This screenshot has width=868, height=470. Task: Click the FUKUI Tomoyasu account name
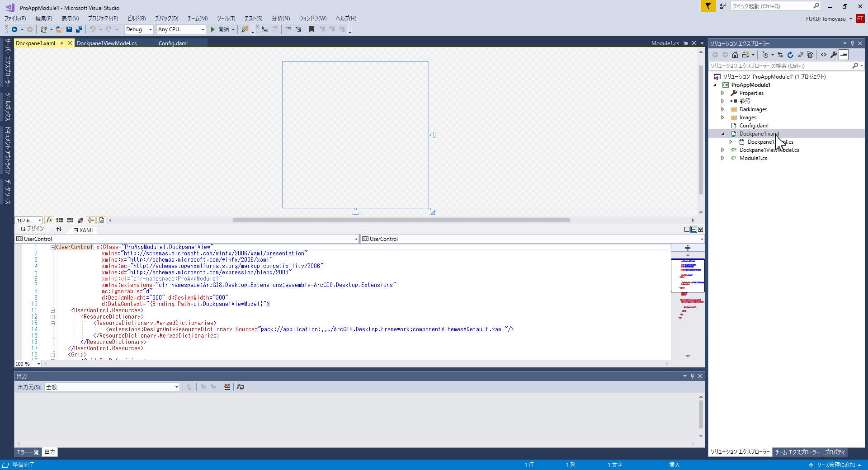[826, 19]
